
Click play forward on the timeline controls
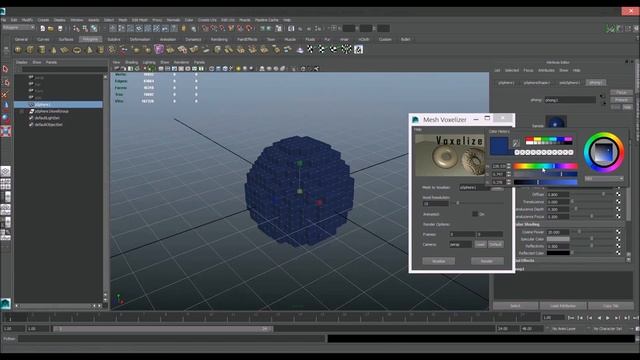[x=608, y=318]
